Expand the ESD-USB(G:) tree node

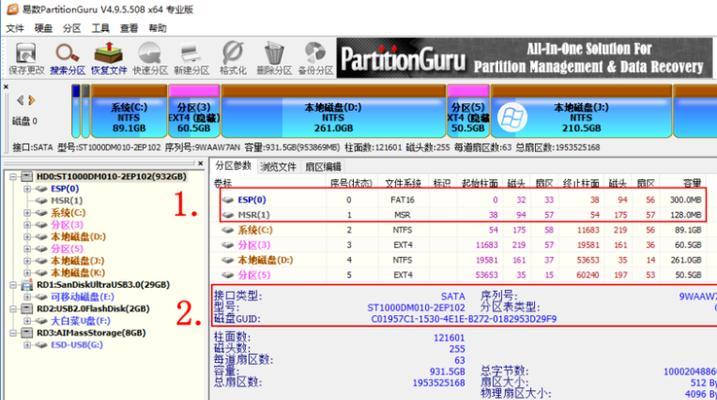point(27,345)
